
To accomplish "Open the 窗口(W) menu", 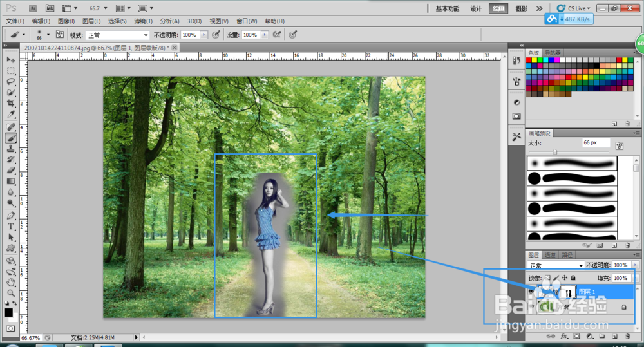I will (x=247, y=21).
